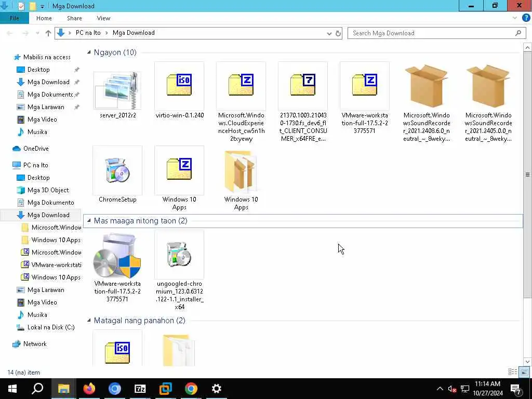Click the Windows Start button
This screenshot has height=399, width=532.
tap(12, 389)
